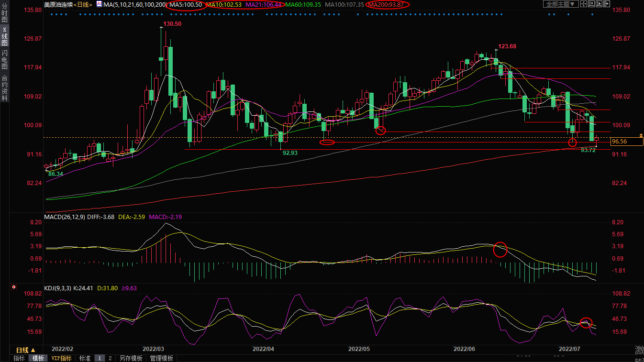Image resolution: width=644 pixels, height=362 pixels.
Task: Click the red sun icon beside KDJ
Action: [x=14, y=288]
